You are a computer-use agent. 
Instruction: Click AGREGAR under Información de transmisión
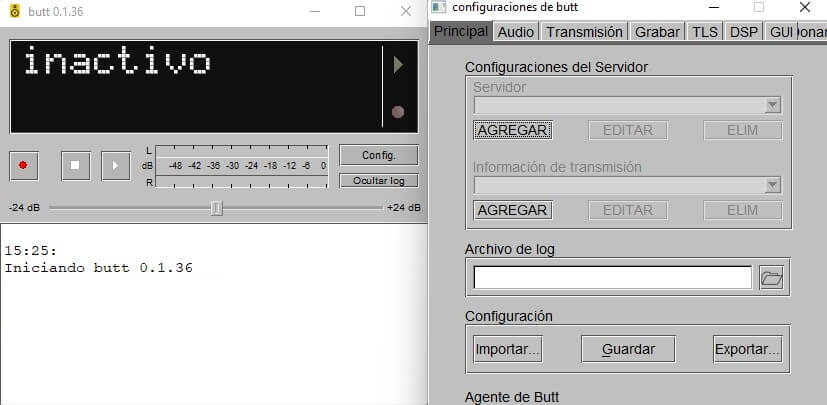[x=513, y=210]
